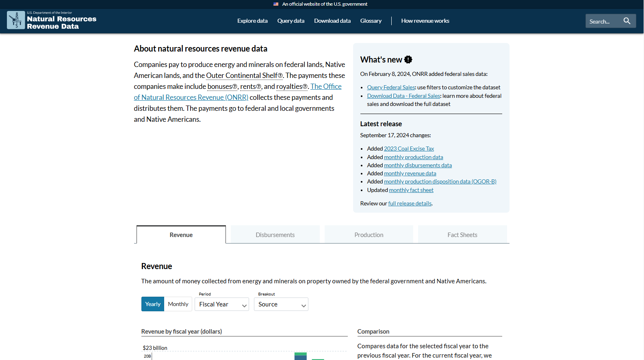Expand the Breakout Source dropdown

pos(281,304)
